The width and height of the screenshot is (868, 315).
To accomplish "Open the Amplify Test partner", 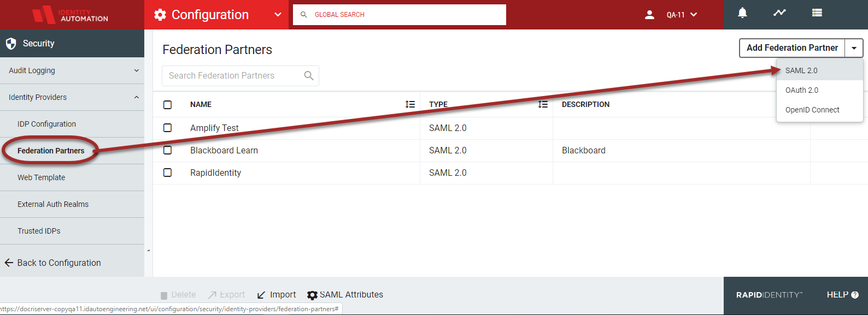I will (214, 128).
